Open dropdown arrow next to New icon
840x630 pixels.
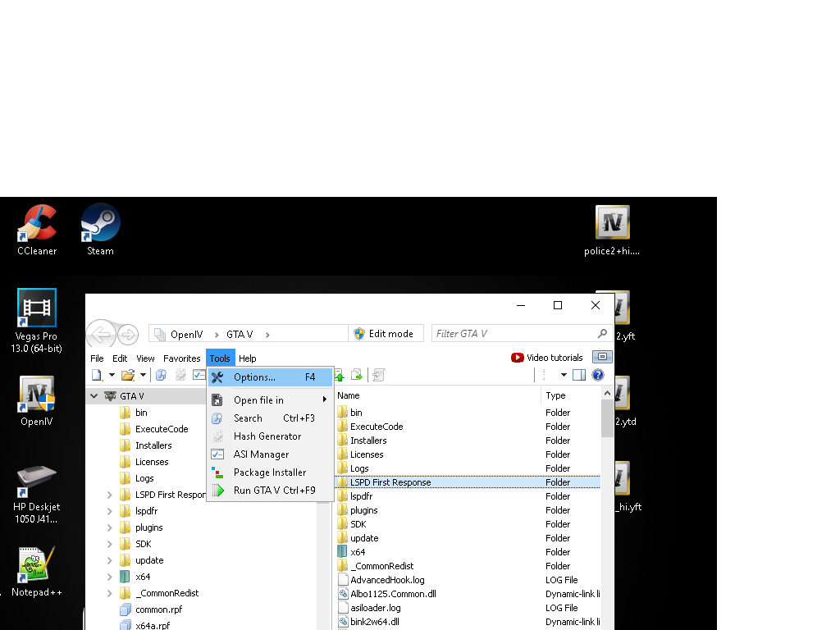click(x=112, y=375)
